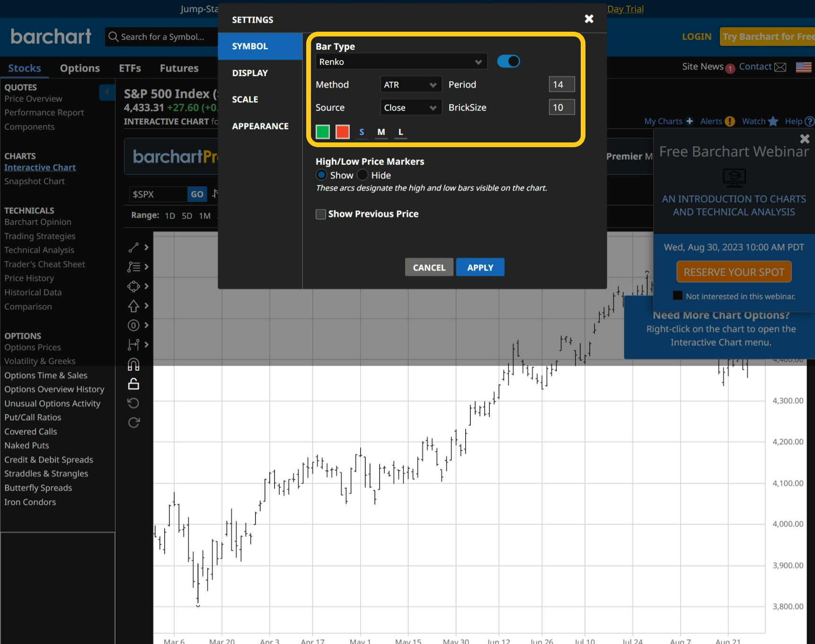Select the arrow annotation tool
815x644 pixels.
click(133, 306)
